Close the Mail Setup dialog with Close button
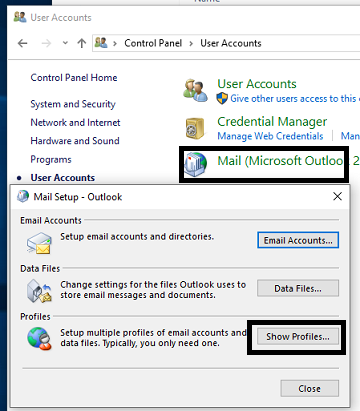The width and height of the screenshot is (360, 411). point(310,389)
